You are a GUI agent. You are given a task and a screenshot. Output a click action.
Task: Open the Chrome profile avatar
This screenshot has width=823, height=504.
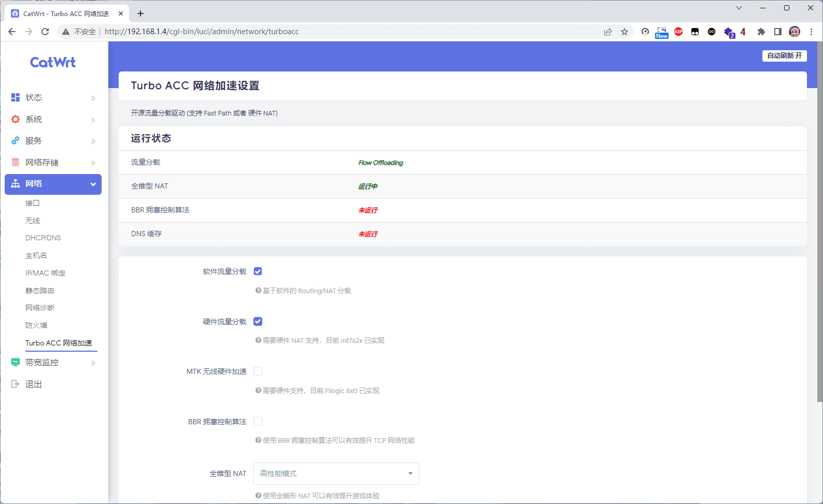(794, 32)
